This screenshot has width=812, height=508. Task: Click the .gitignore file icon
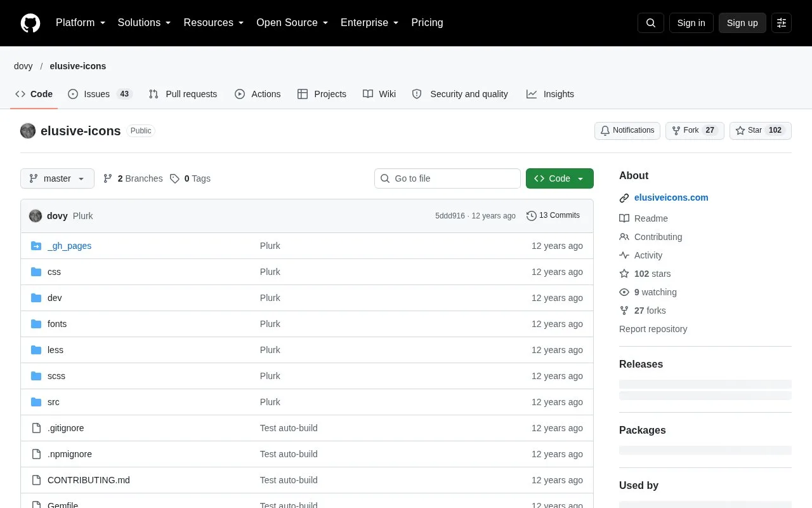tap(36, 428)
